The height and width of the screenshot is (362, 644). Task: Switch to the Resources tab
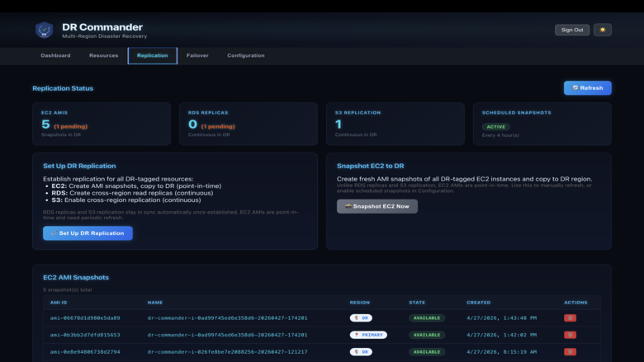pyautogui.click(x=103, y=55)
